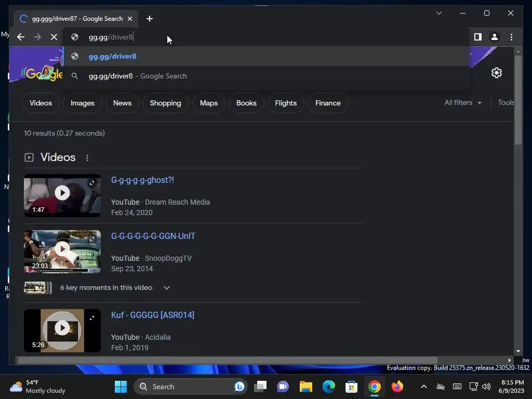Open File Explorer from the taskbar
The image size is (532, 399).
[305, 387]
